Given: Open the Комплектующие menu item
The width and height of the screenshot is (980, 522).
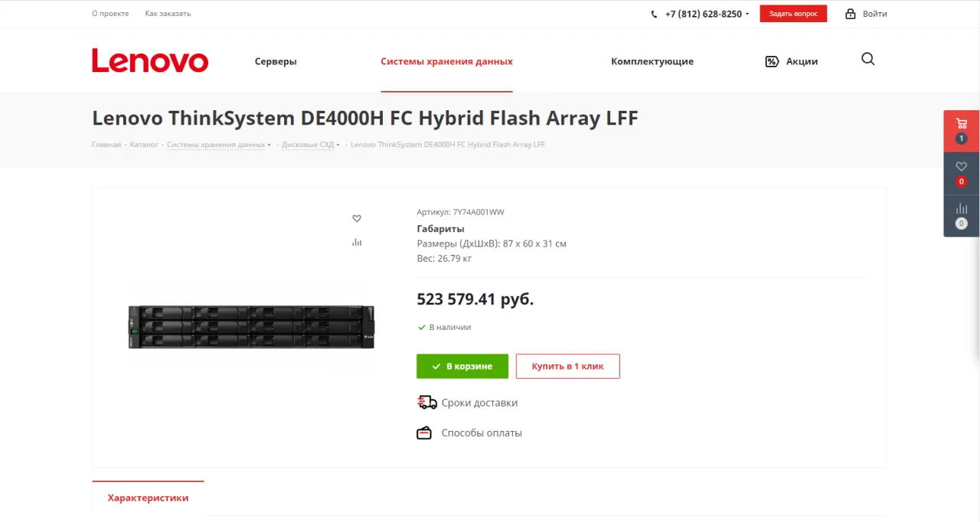Looking at the screenshot, I should coord(652,61).
